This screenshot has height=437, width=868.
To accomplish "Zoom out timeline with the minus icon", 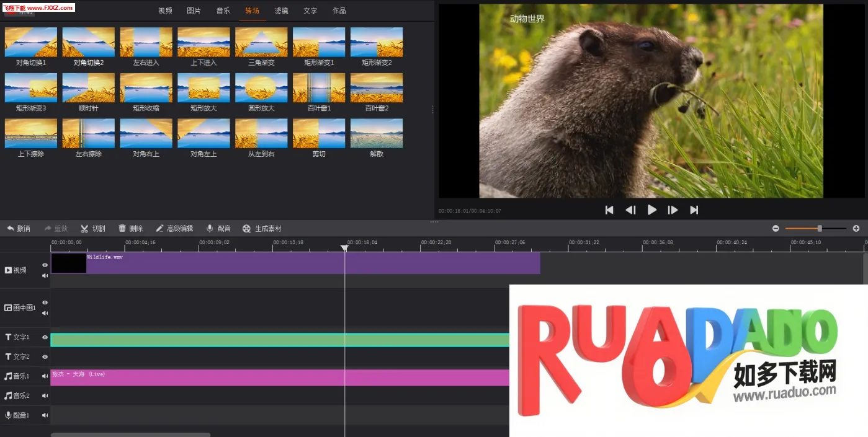I will point(776,229).
